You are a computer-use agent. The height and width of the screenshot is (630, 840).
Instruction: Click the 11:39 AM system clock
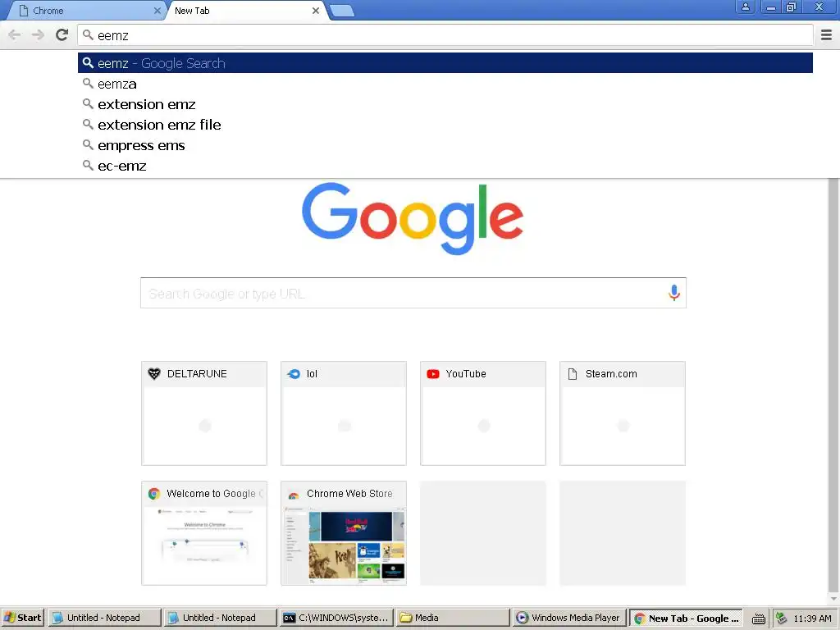click(x=813, y=619)
